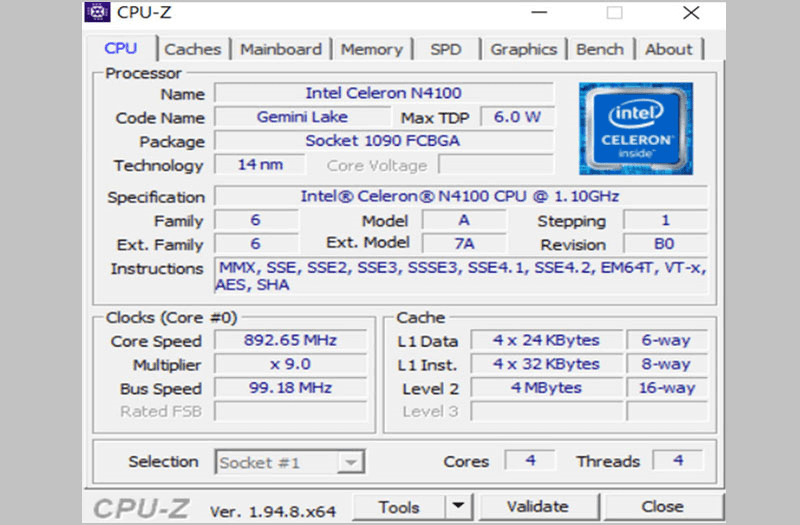
Task: Click the Specification text field
Action: pos(460,197)
